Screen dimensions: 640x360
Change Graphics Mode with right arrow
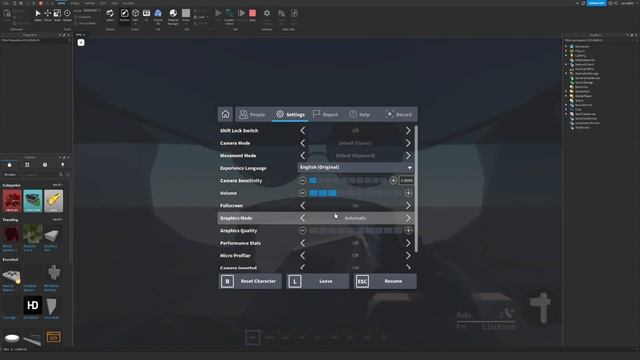pyautogui.click(x=408, y=218)
